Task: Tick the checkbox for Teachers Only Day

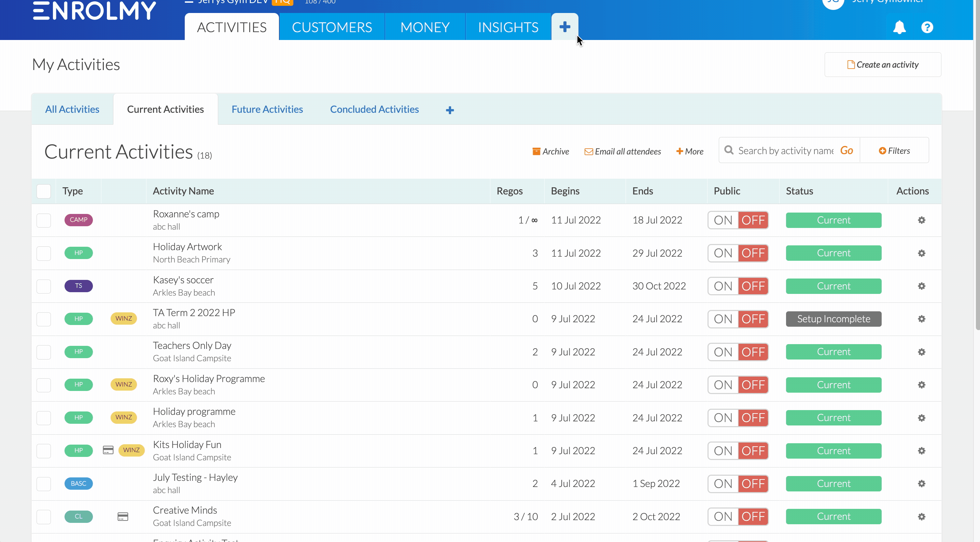Action: coord(44,352)
